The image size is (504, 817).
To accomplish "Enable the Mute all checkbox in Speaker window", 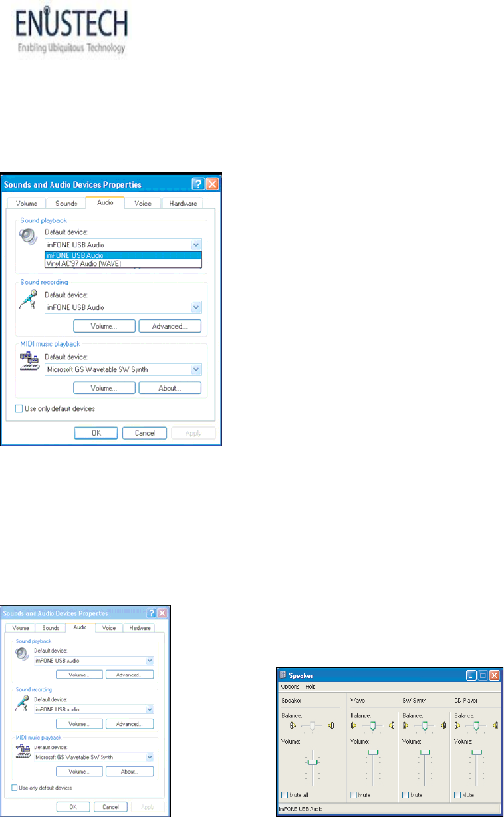I will click(284, 795).
